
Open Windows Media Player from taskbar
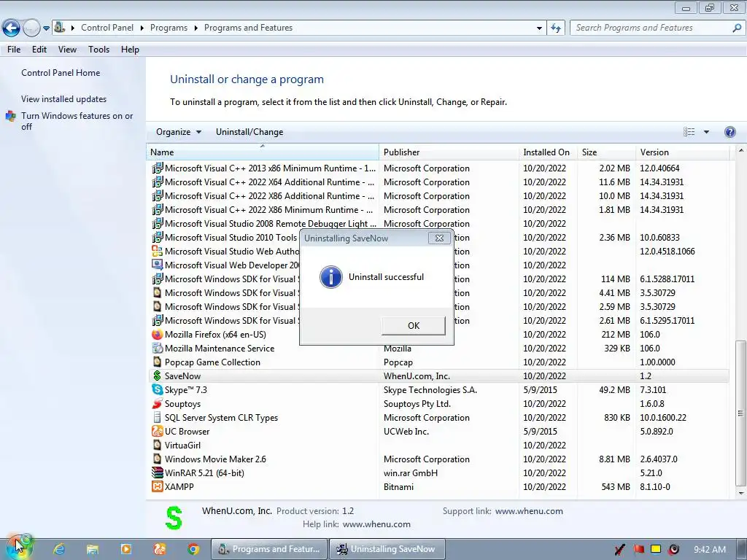click(126, 549)
